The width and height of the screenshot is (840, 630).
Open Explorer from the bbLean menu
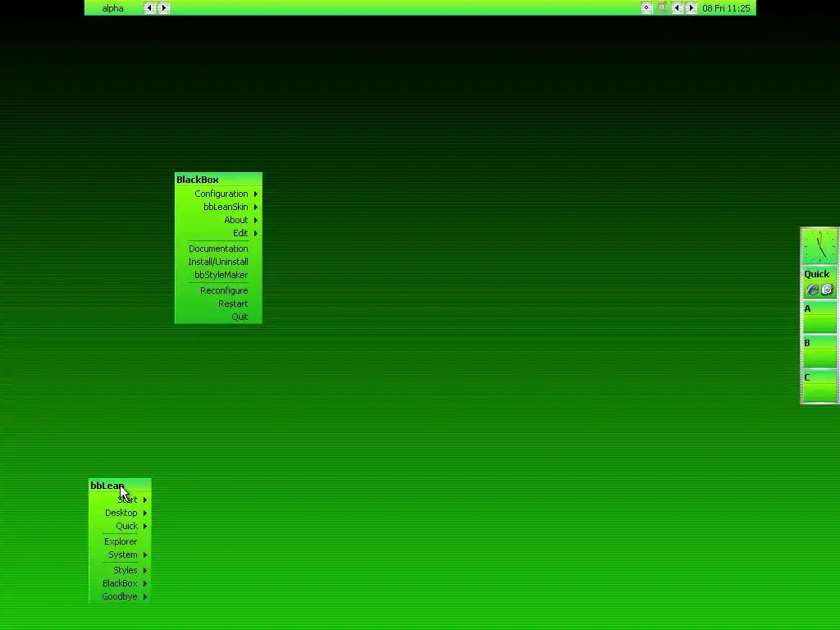(x=120, y=541)
